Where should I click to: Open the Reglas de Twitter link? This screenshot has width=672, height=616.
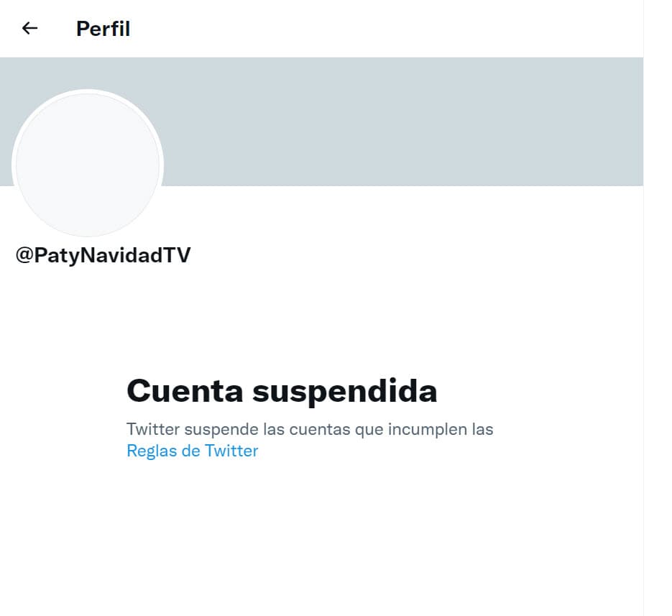coord(193,451)
